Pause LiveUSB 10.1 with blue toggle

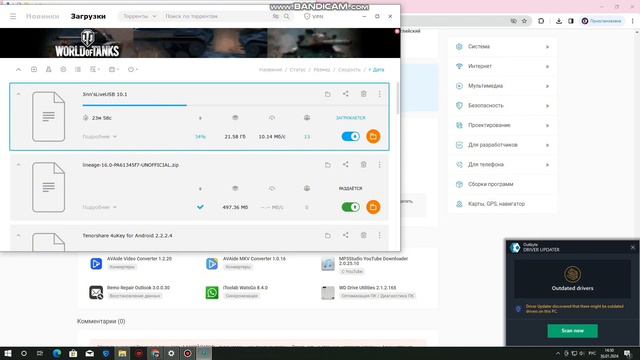351,136
